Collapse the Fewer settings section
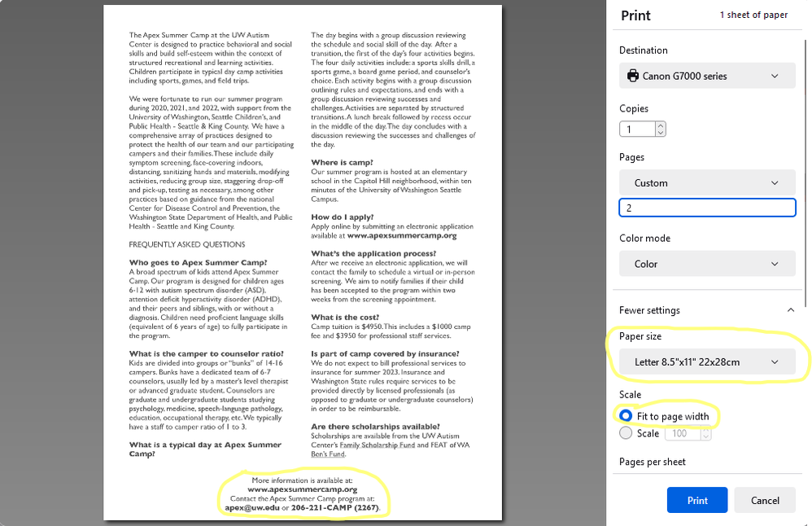Screen dimensions: 812x526 (706, 310)
